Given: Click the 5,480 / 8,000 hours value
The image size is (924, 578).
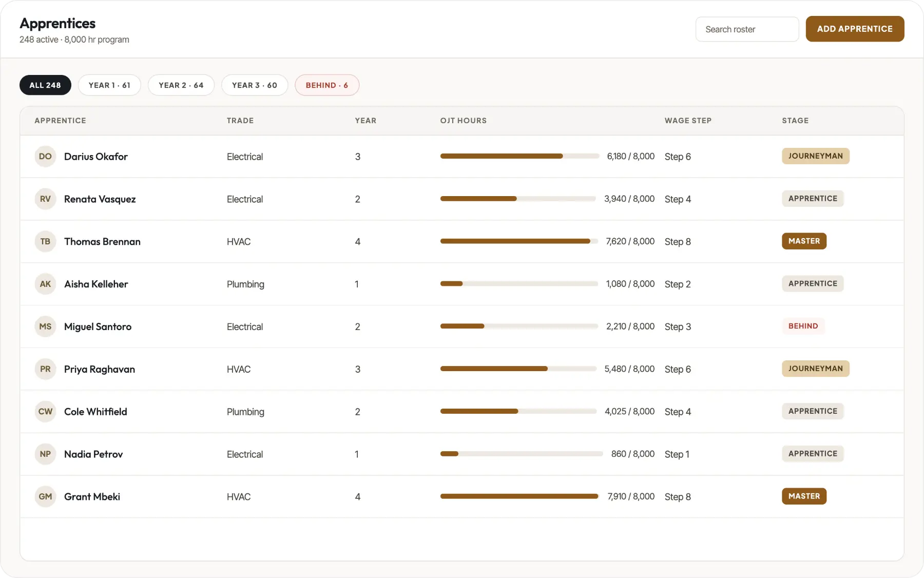Looking at the screenshot, I should coord(629,369).
